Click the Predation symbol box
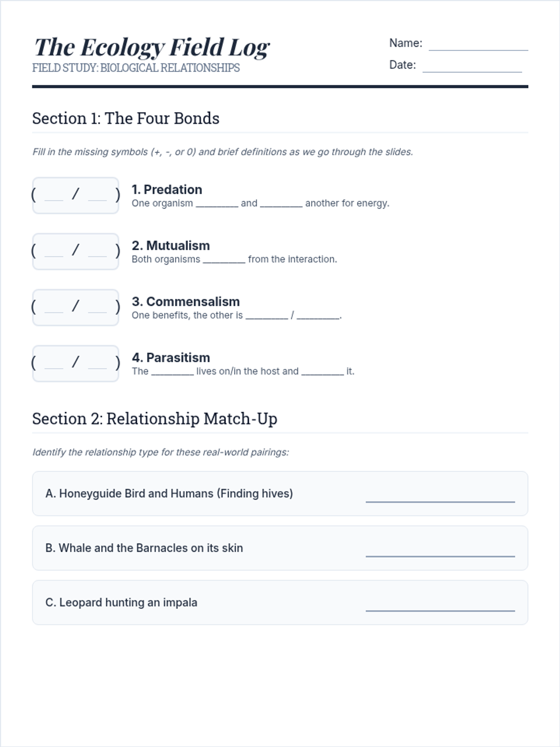 (x=76, y=195)
